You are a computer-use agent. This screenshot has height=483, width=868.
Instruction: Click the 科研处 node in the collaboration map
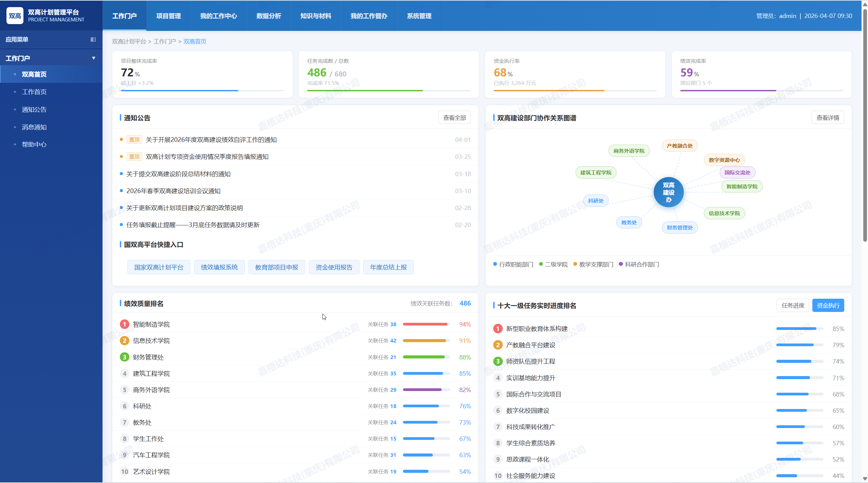tap(595, 200)
